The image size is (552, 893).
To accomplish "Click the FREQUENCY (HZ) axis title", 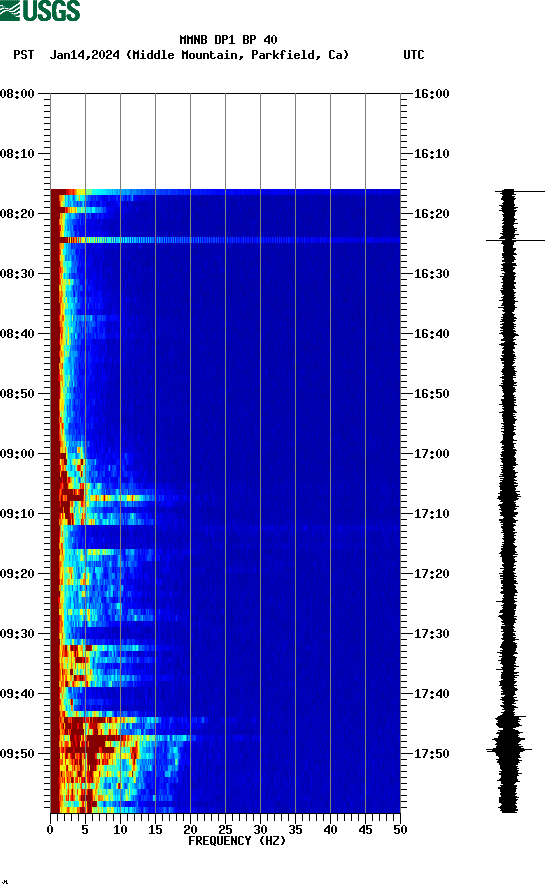I will tap(237, 841).
